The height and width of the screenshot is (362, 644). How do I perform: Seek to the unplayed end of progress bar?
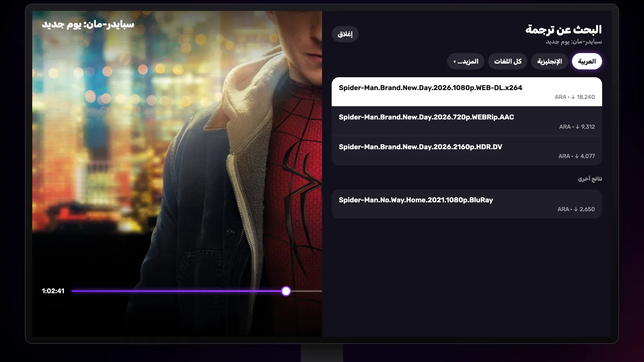[x=306, y=291]
